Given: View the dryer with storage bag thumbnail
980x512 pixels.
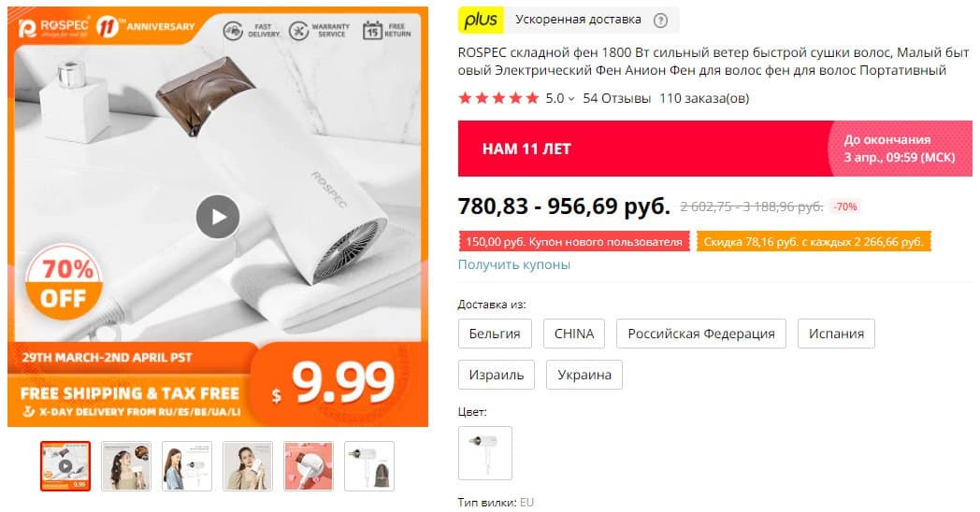Looking at the screenshot, I should coord(369,466).
